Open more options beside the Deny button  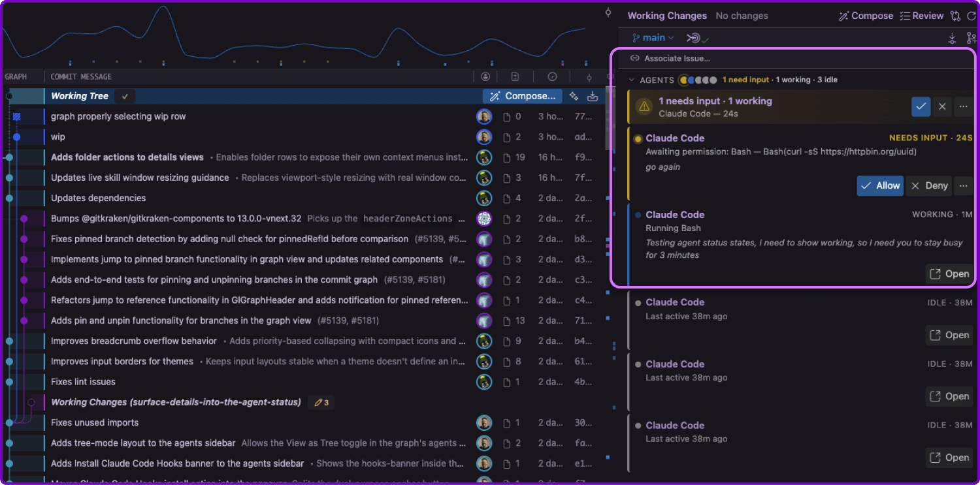tap(963, 185)
